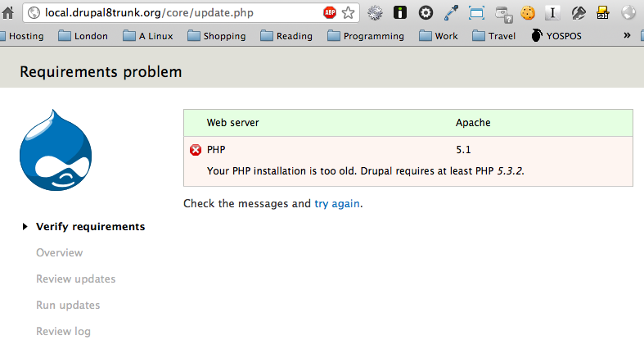Viewport: 644px width, 349px height.
Task: Click the arrow marker beside Verify requirements
Action: click(25, 226)
